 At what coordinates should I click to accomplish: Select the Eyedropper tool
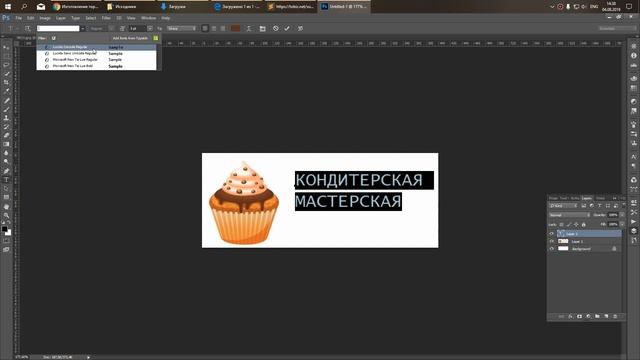(x=6, y=91)
